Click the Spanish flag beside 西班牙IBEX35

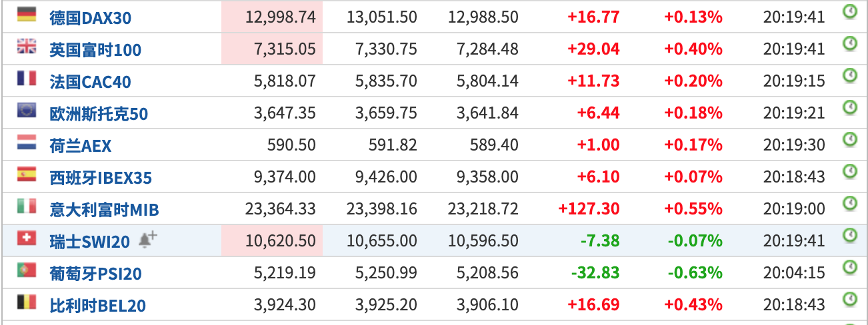pyautogui.click(x=27, y=174)
